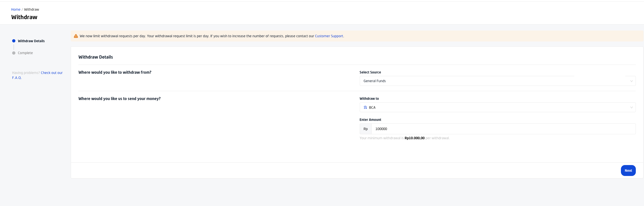Select the Complete step
The image size is (644, 206).
click(25, 53)
